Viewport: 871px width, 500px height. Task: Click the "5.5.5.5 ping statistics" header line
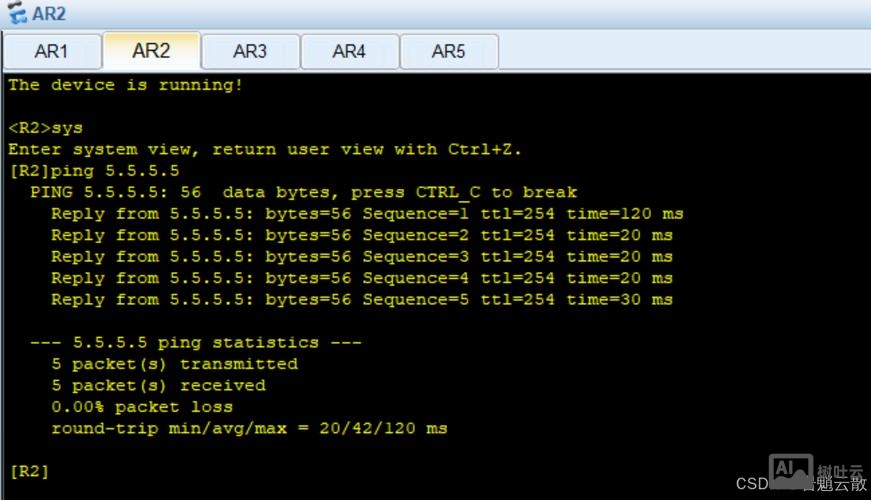click(x=195, y=343)
